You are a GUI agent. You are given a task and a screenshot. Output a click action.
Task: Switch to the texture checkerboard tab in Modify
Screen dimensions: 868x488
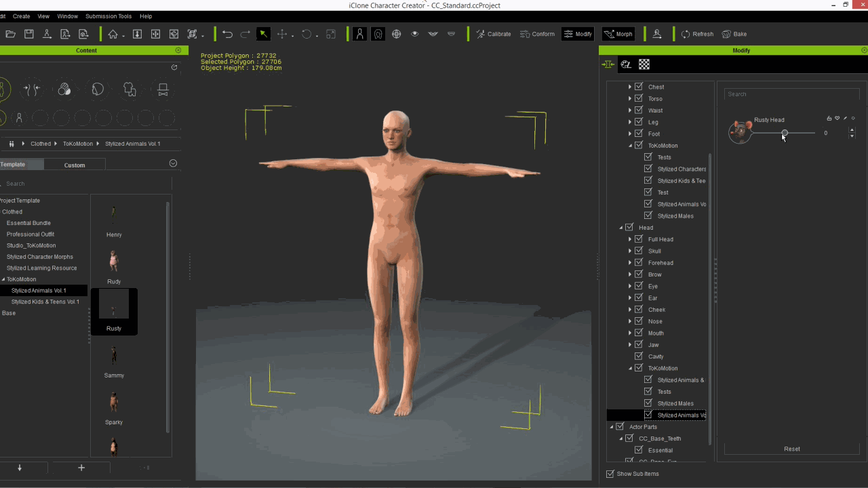pos(644,64)
